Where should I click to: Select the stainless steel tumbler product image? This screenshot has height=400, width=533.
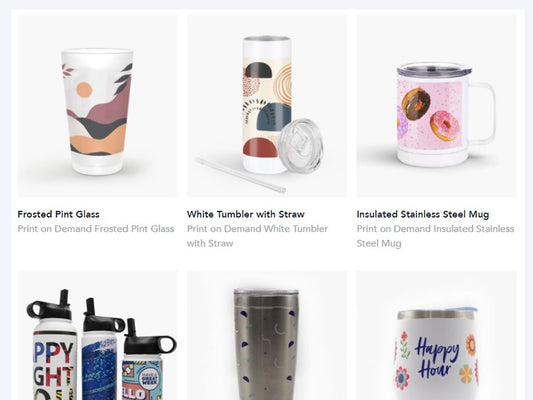267,335
